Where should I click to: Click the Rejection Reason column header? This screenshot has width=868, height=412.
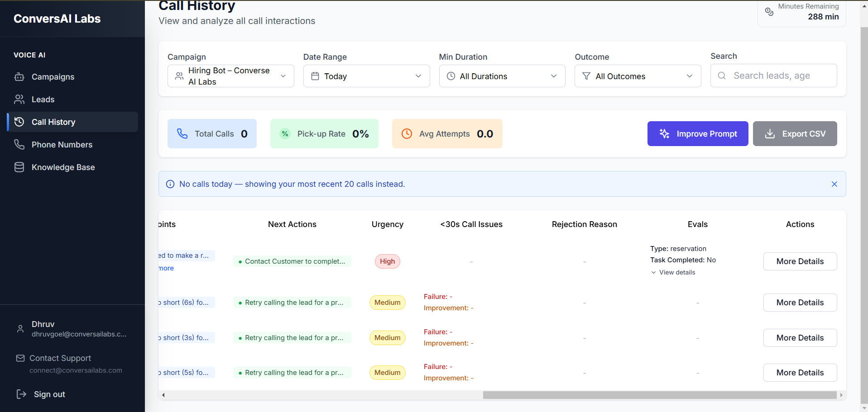click(x=585, y=224)
